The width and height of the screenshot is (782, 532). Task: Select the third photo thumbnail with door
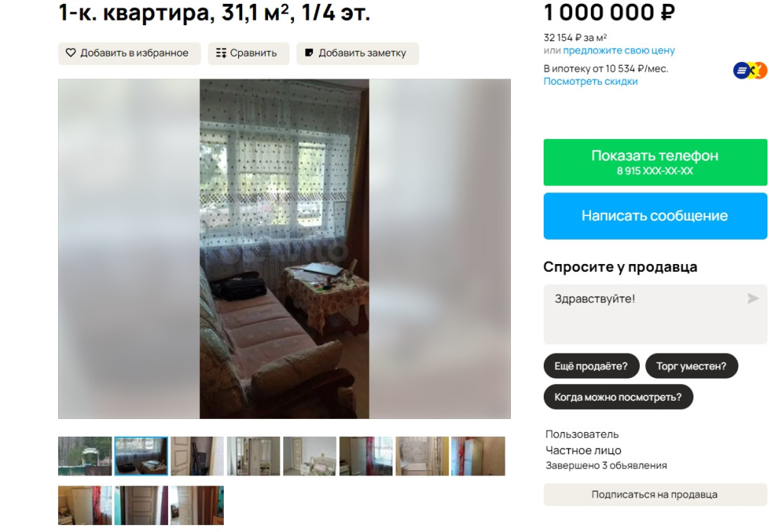click(x=197, y=456)
